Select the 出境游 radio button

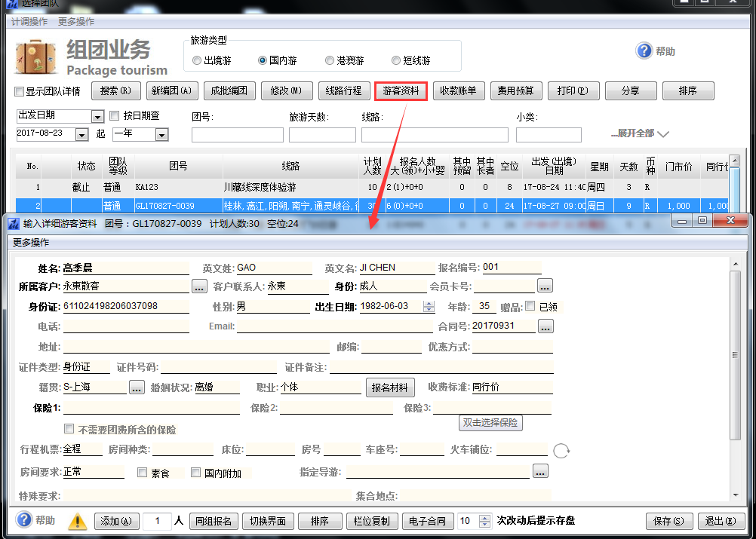[x=197, y=61]
